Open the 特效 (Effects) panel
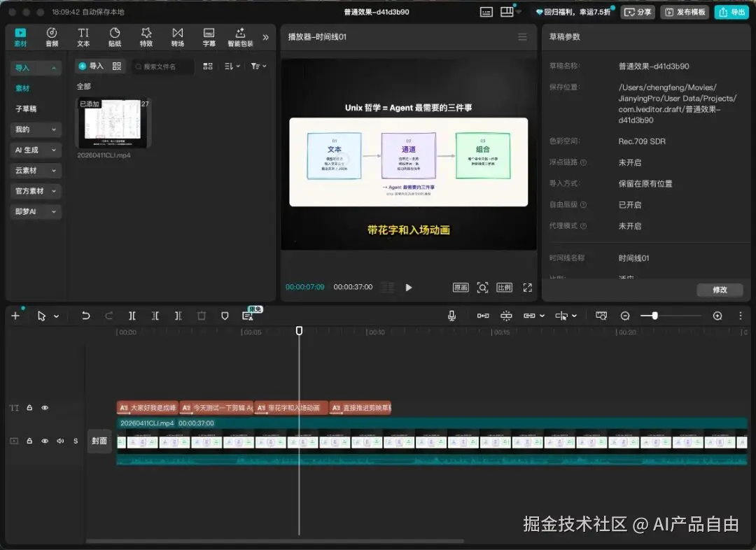The height and width of the screenshot is (550, 756). coord(146,36)
